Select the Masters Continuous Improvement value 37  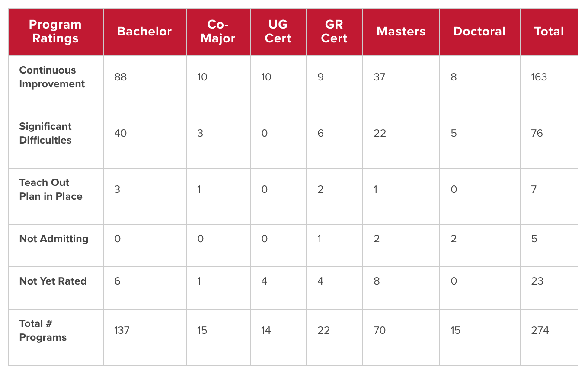(379, 77)
